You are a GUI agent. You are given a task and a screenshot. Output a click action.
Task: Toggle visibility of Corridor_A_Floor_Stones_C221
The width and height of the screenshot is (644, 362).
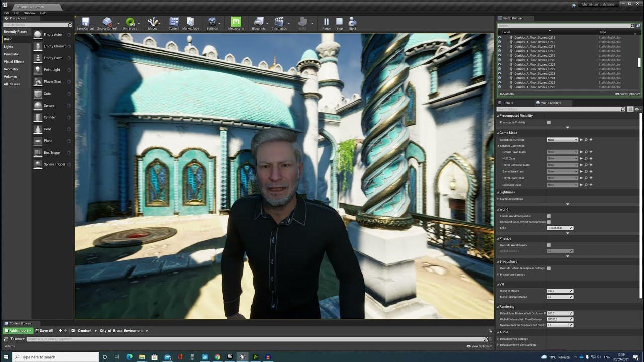coord(499,64)
